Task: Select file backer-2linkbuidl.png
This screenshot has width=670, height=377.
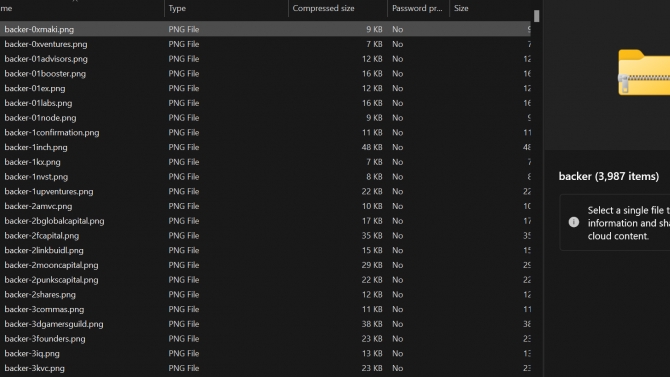Action: (44, 250)
